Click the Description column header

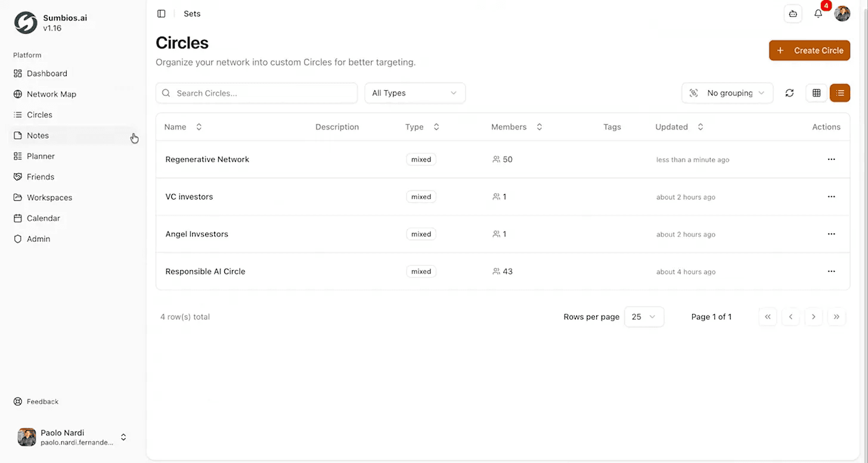pyautogui.click(x=337, y=127)
